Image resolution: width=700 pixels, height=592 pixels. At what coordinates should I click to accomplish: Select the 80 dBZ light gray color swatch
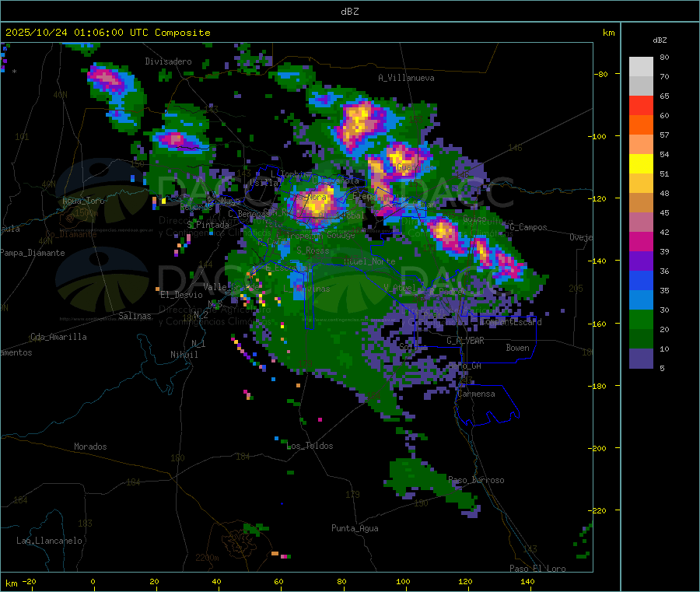click(641, 67)
